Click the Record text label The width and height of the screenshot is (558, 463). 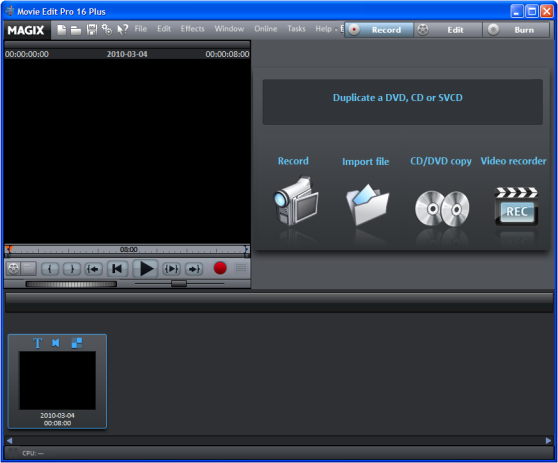click(x=293, y=161)
